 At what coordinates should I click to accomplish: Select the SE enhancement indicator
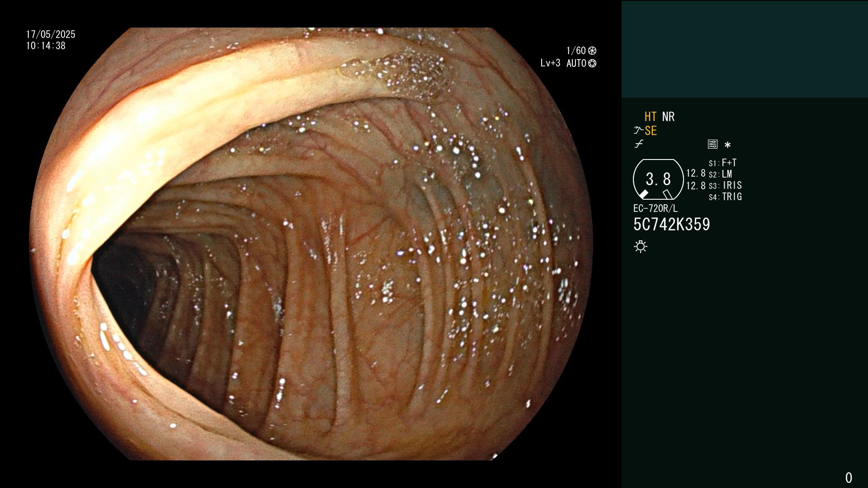[x=651, y=131]
